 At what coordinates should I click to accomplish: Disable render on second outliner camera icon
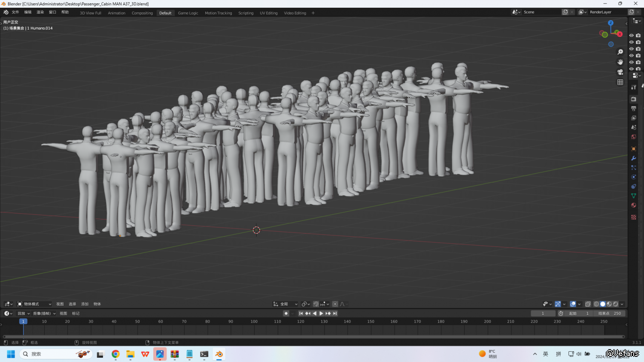(638, 42)
